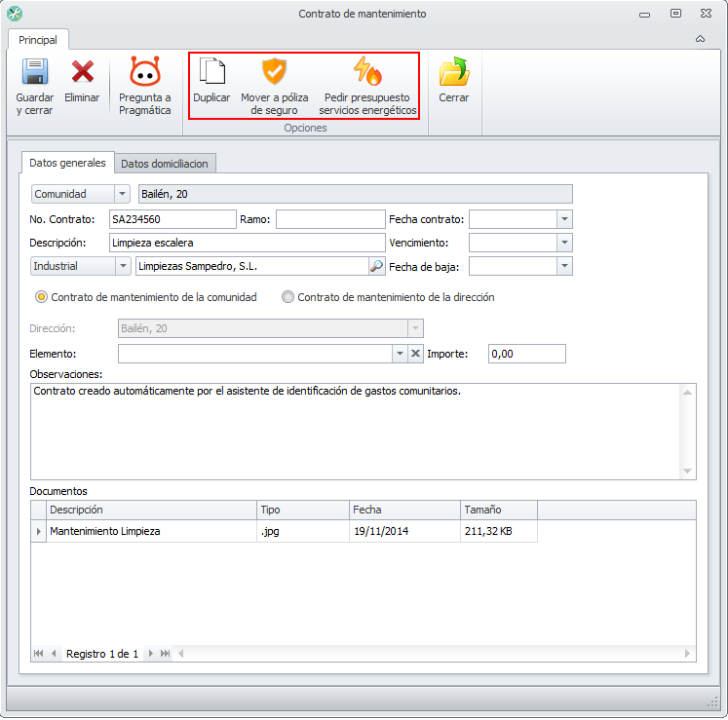Click the No. Contrato field SA234560
The height and width of the screenshot is (720, 728).
pos(172,219)
